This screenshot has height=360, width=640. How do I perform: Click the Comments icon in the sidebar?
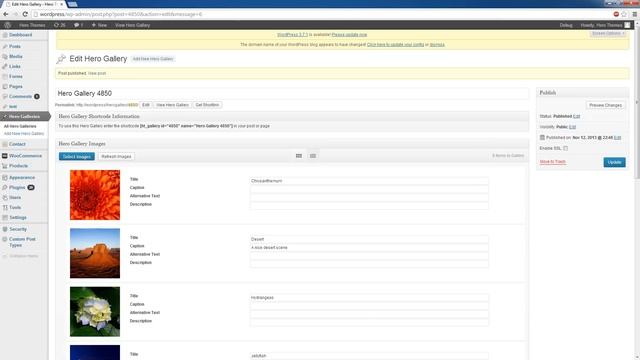[5, 96]
